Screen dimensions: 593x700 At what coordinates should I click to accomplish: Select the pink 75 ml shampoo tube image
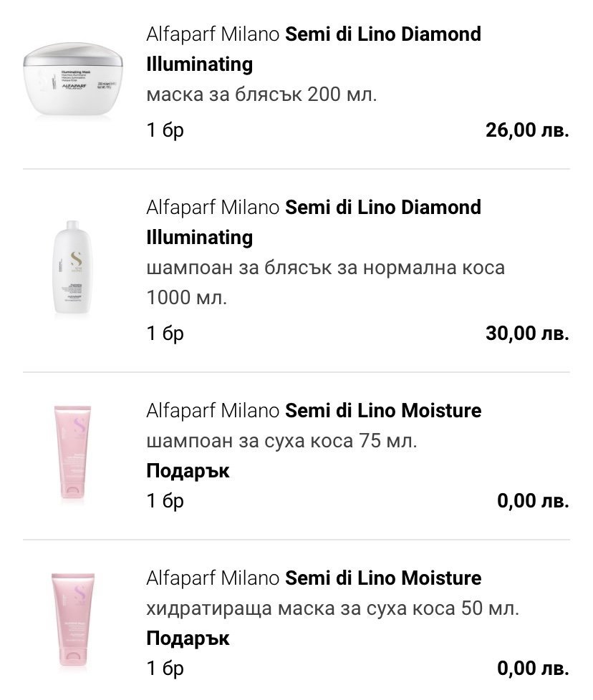tap(73, 454)
